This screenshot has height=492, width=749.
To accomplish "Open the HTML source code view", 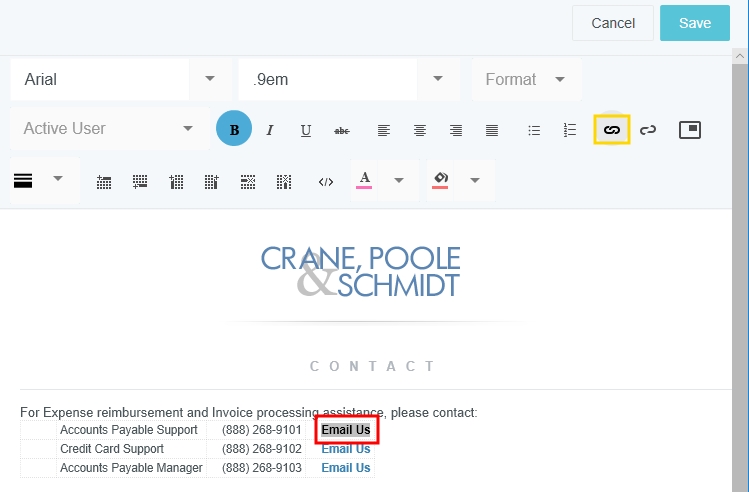I will tap(326, 181).
